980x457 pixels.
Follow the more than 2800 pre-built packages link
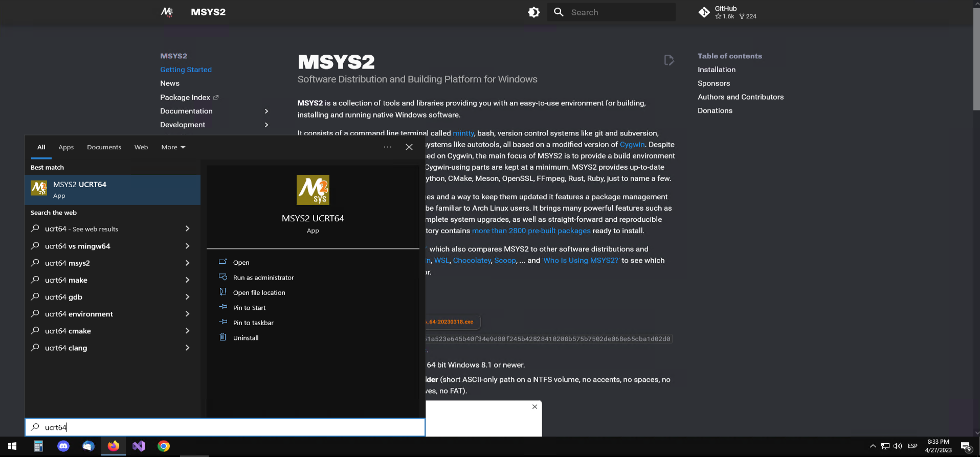pyautogui.click(x=531, y=231)
